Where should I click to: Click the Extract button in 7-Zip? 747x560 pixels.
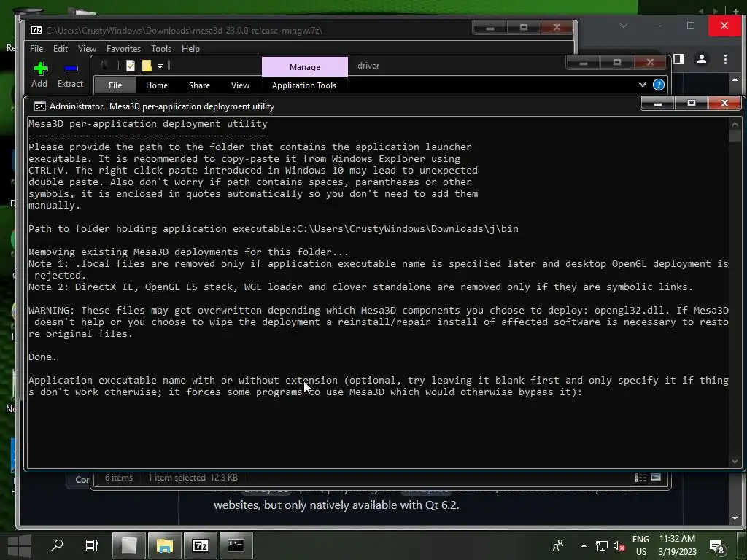tap(71, 75)
